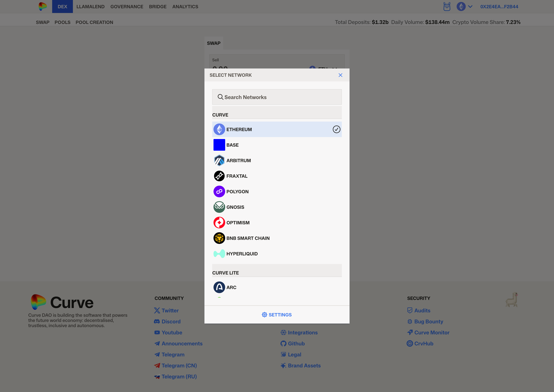Open the LlamaLend menu item
The image size is (554, 392).
[90, 6]
